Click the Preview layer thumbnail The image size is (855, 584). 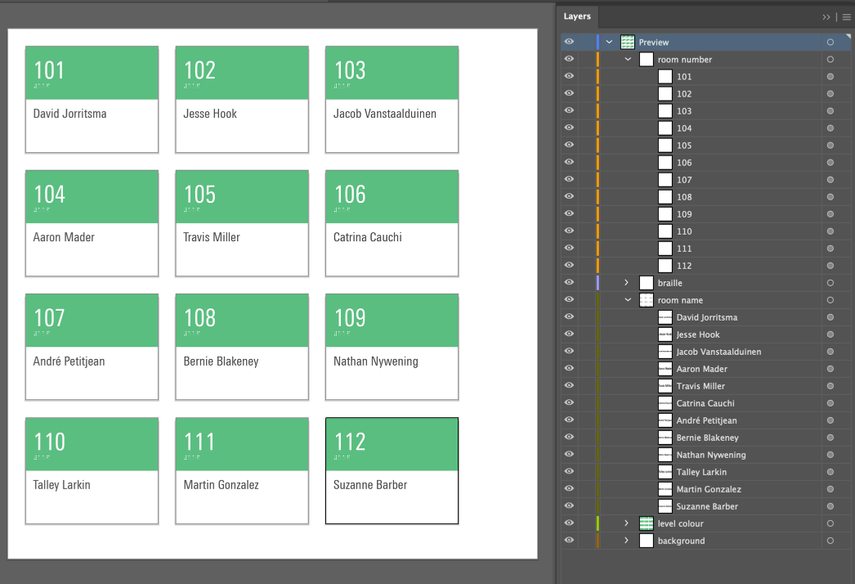pos(626,41)
